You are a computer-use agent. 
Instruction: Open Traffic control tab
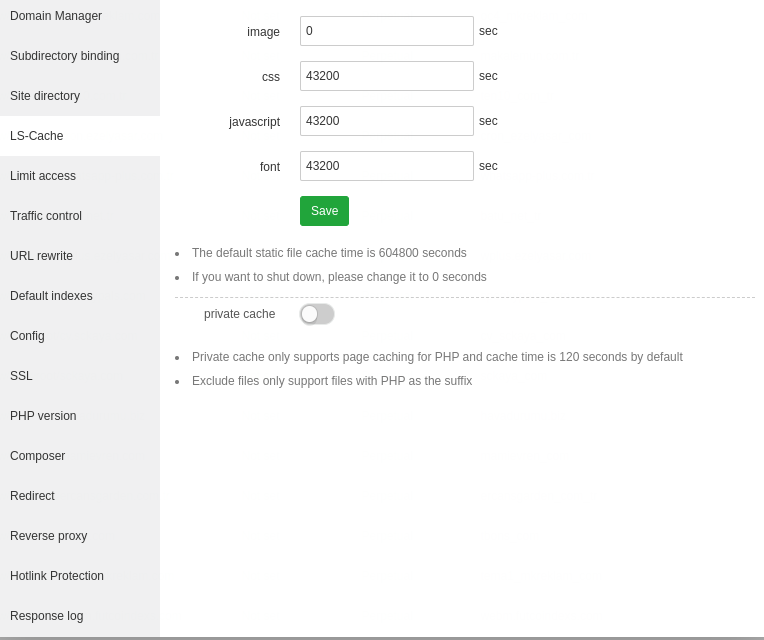[46, 216]
